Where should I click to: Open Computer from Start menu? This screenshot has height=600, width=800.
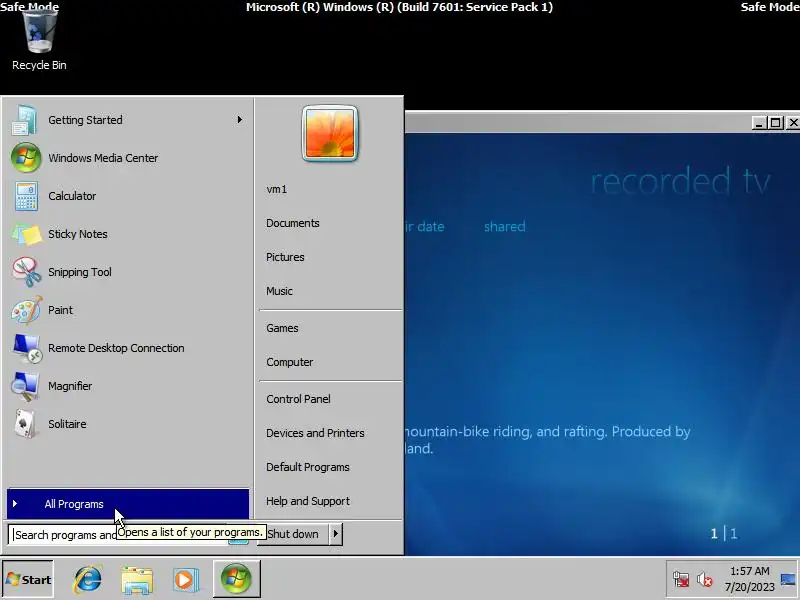(290, 362)
